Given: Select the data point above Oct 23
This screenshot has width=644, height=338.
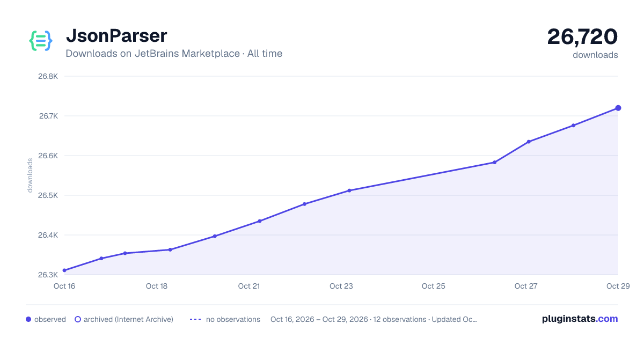Looking at the screenshot, I should coord(349,190).
